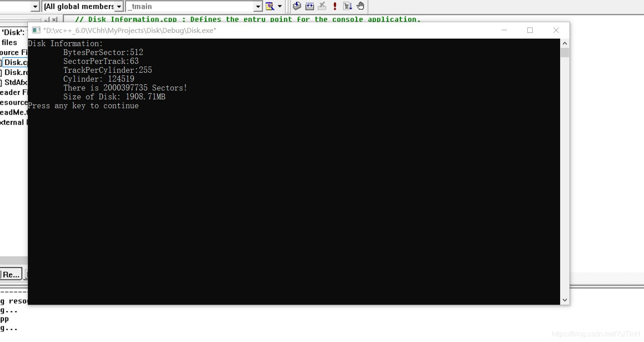Click the green comment line in the editor
This screenshot has height=342, width=644.
(x=248, y=19)
